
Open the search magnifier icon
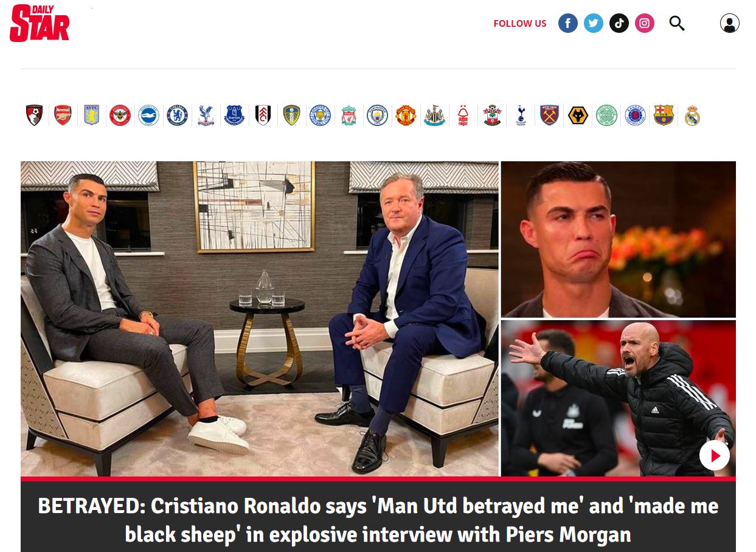pos(677,23)
